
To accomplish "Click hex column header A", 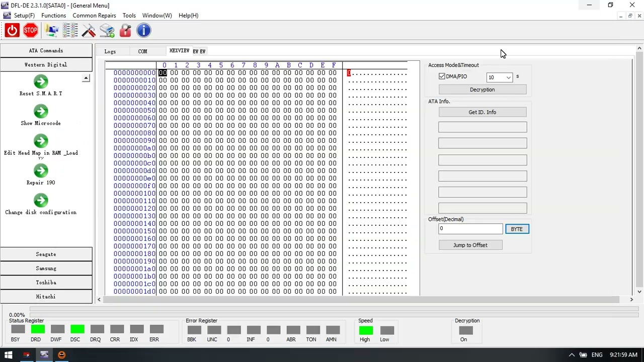I will pos(277,65).
